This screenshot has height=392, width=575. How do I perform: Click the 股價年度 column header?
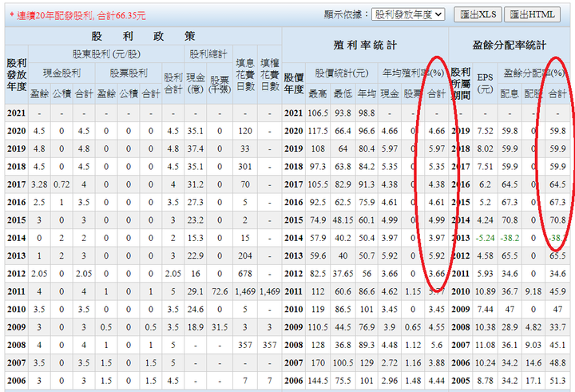tap(294, 83)
